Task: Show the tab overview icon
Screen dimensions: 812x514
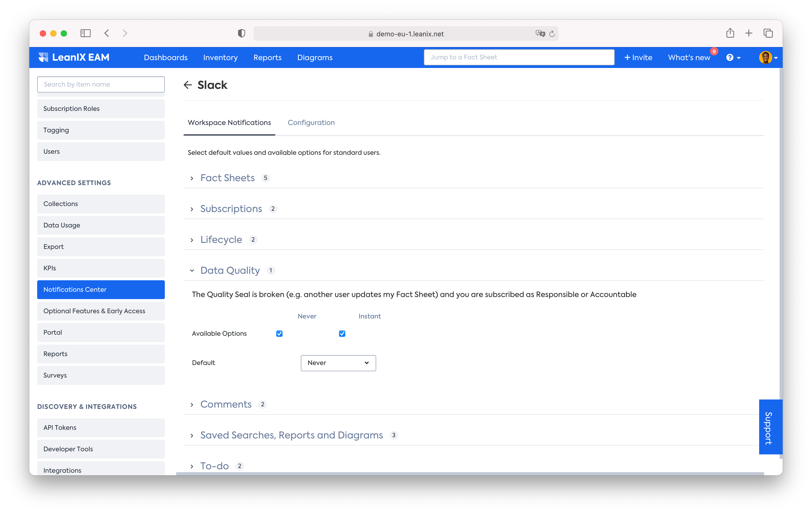Action: coord(768,33)
